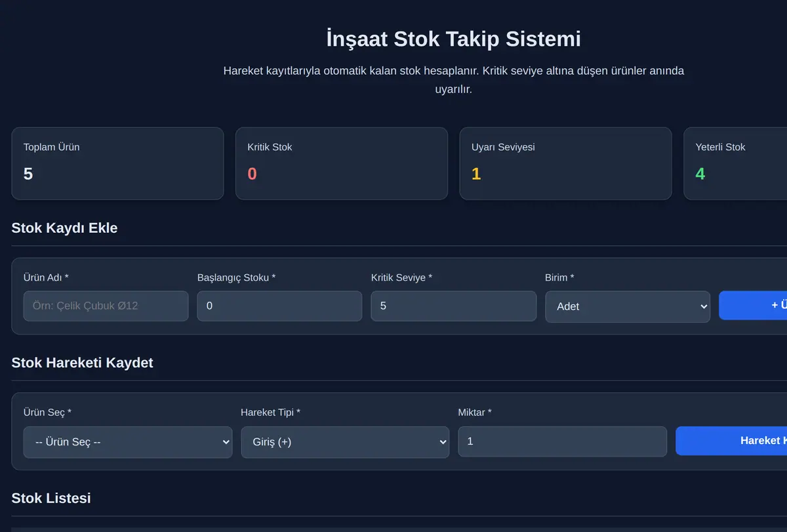Click the Stok Kaydı Ekle section heading
Viewport: 787px width, 532px height.
(65, 228)
